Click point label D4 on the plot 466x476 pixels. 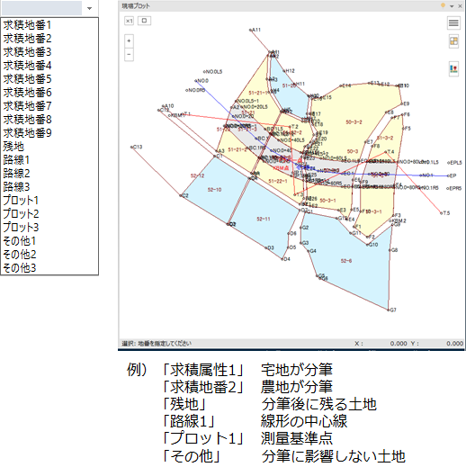(287, 259)
